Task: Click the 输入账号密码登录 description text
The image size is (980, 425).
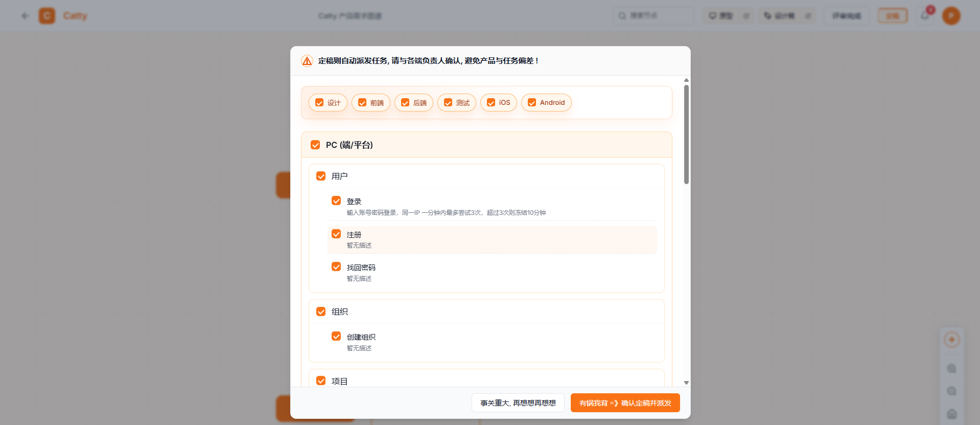Action: pyautogui.click(x=446, y=213)
